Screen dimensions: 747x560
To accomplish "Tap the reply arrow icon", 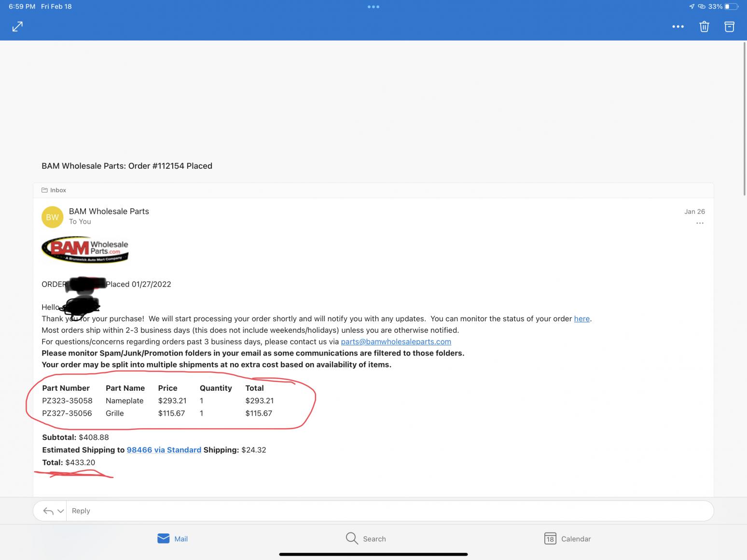I will (x=48, y=511).
